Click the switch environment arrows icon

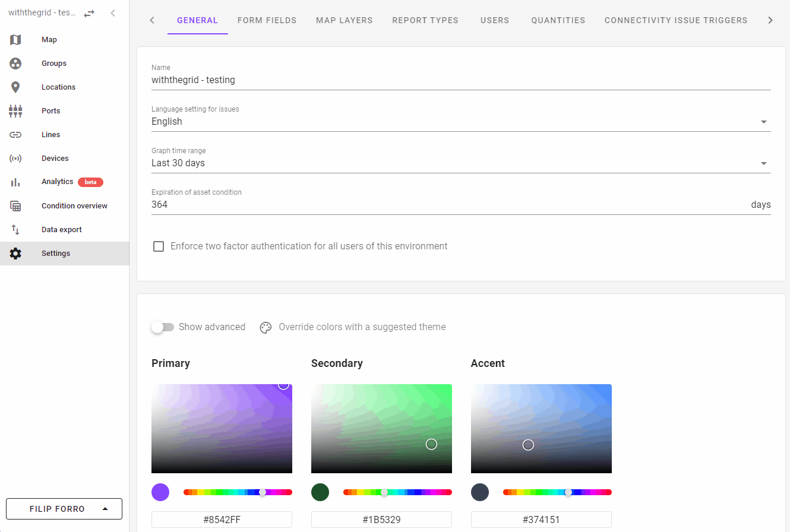pos(89,13)
